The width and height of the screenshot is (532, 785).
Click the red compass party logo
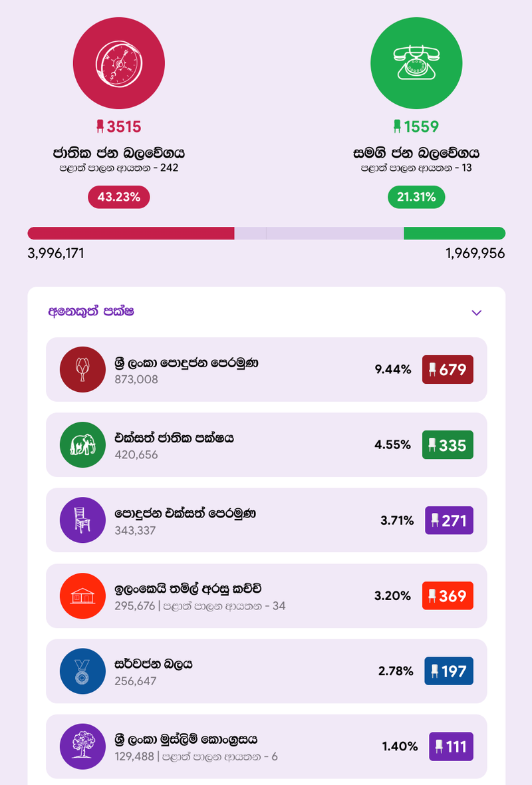(118, 63)
